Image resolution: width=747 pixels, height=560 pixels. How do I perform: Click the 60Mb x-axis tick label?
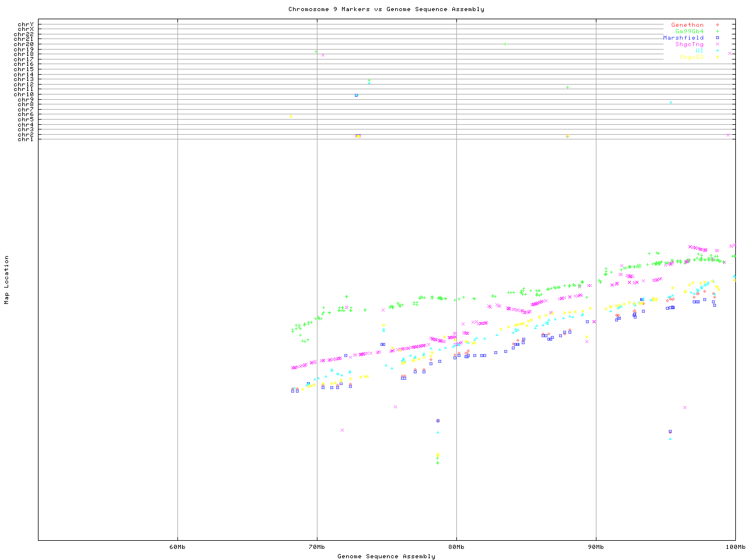(x=177, y=547)
